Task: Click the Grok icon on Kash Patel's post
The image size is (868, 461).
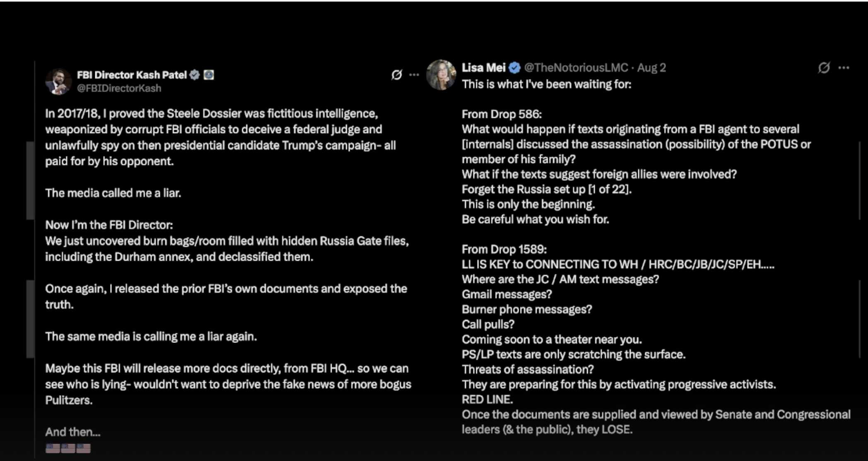Action: click(397, 75)
